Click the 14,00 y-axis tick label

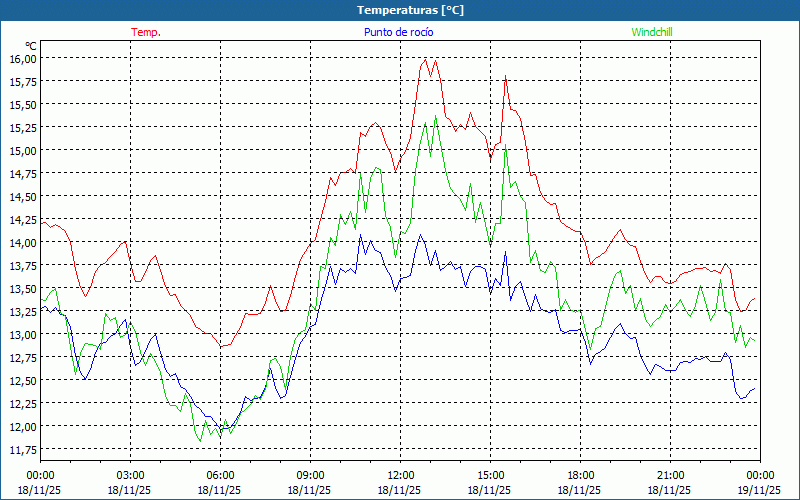click(23, 242)
